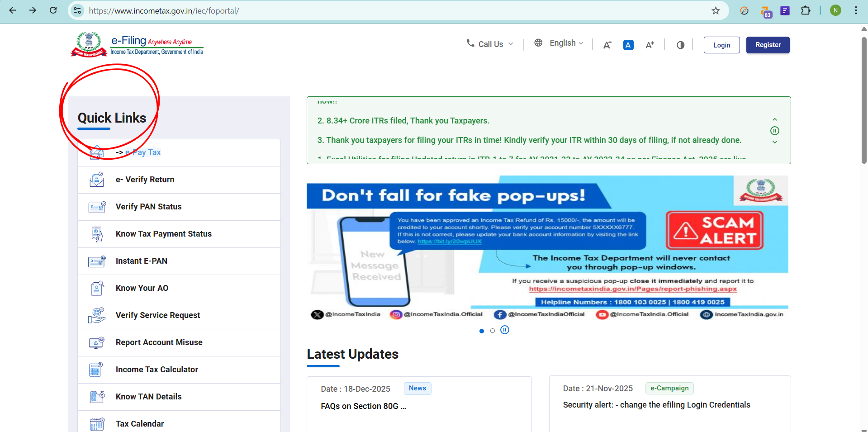Click the Register button

pyautogui.click(x=768, y=45)
